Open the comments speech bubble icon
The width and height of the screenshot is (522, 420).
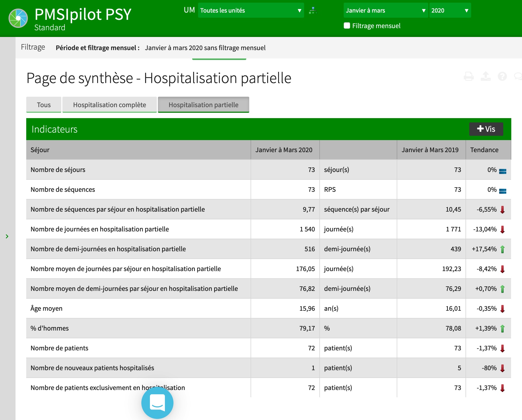[x=518, y=76]
